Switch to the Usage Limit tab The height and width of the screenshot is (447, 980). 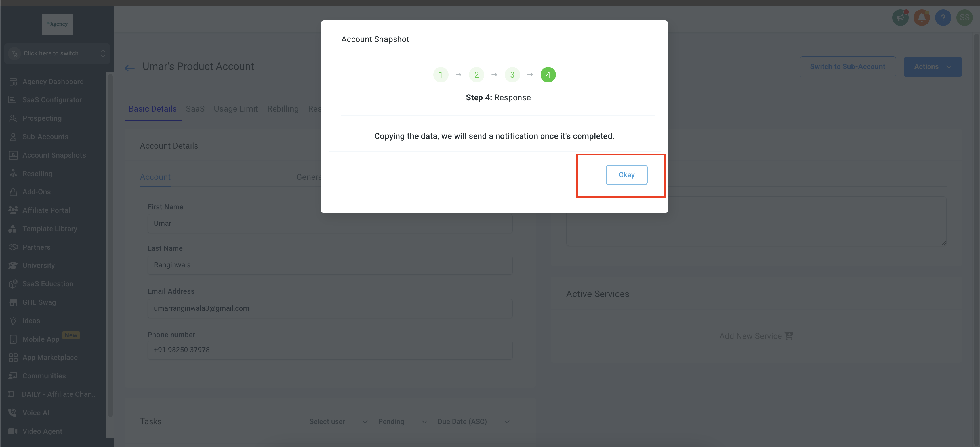click(x=235, y=109)
